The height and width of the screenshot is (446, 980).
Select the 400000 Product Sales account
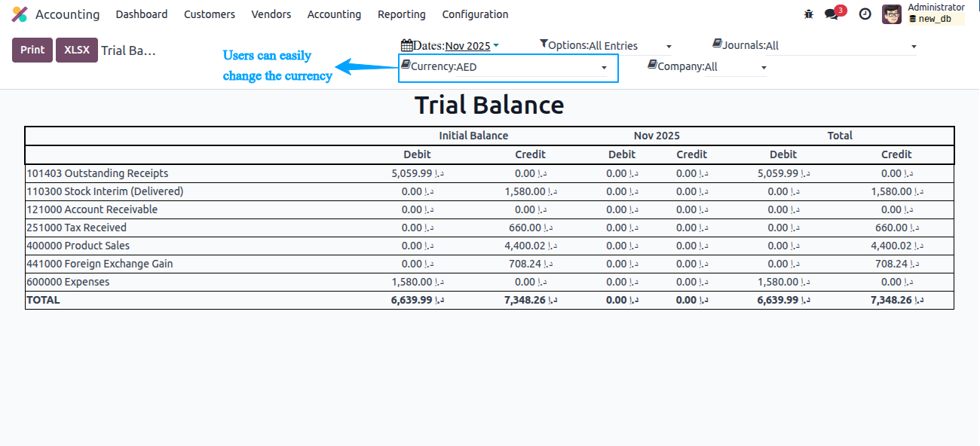coord(78,246)
